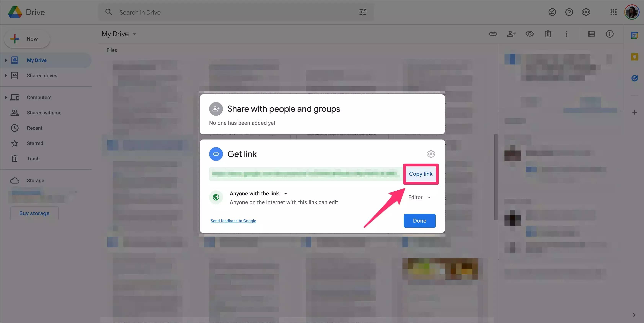Viewport: 644px width, 323px height.
Task: Open Shared with me section
Action: tap(44, 113)
